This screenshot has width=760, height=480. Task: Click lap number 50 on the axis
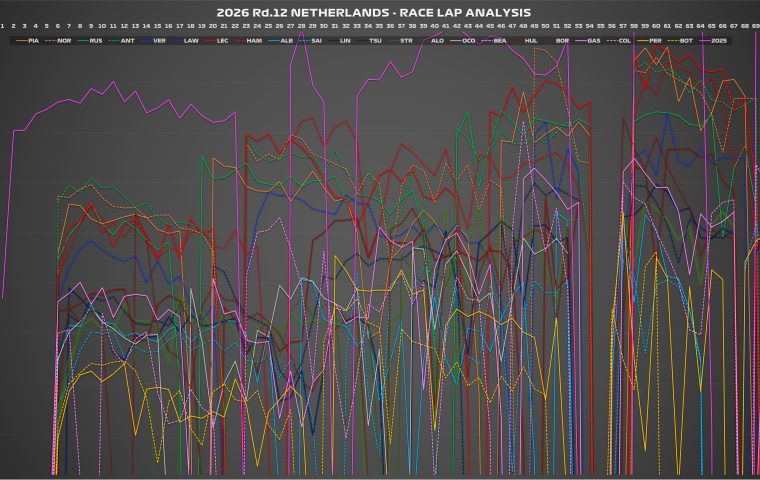545,26
